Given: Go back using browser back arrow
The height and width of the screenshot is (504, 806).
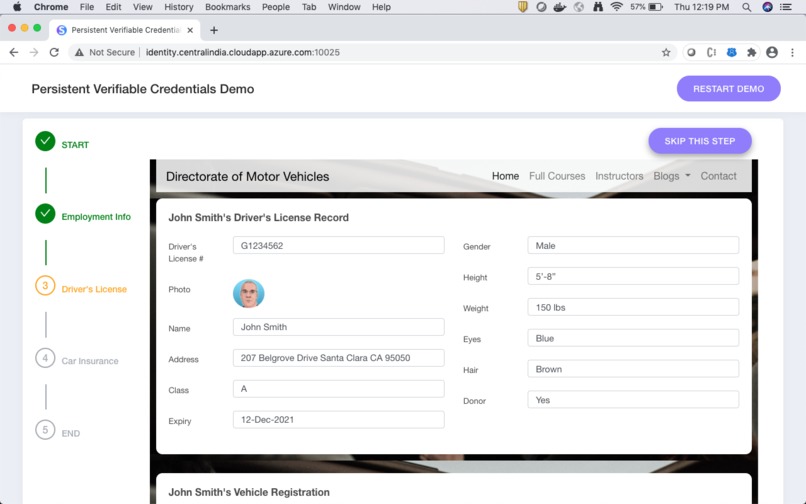Looking at the screenshot, I should pyautogui.click(x=14, y=52).
